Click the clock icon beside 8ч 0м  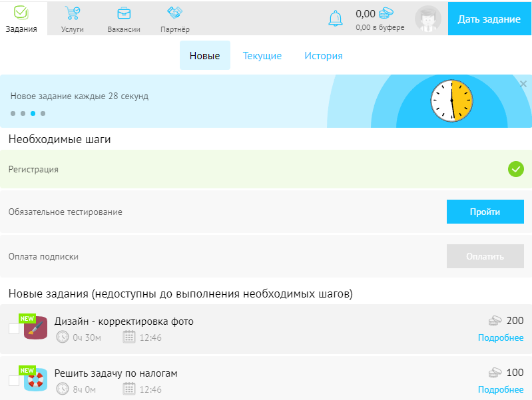(x=63, y=389)
